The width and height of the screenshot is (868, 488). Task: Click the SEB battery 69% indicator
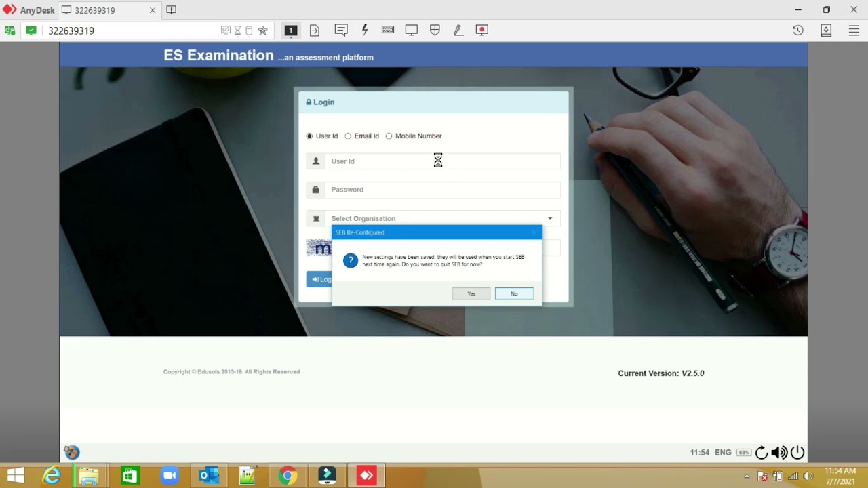pyautogui.click(x=744, y=453)
